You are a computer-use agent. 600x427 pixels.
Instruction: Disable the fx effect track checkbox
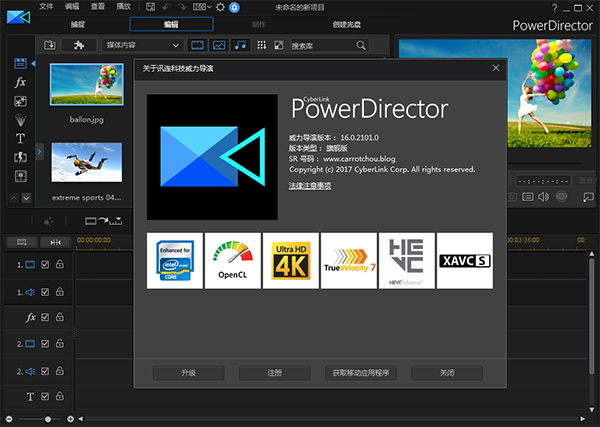coord(44,317)
